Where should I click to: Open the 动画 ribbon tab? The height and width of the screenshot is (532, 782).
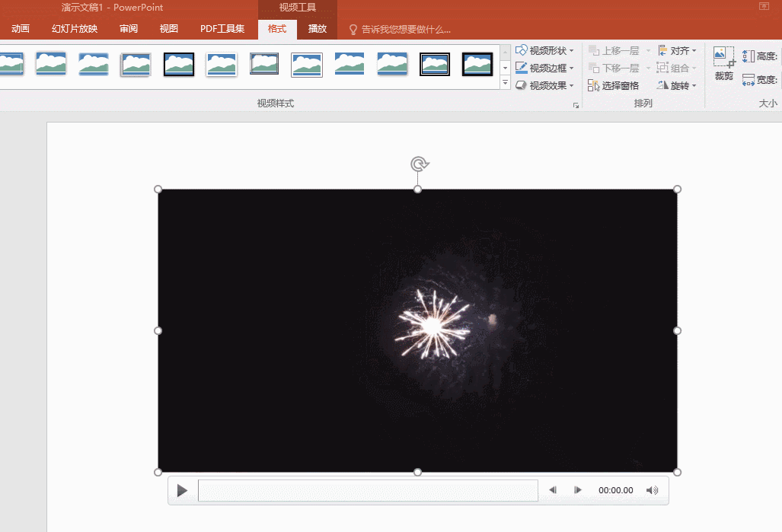(21, 29)
